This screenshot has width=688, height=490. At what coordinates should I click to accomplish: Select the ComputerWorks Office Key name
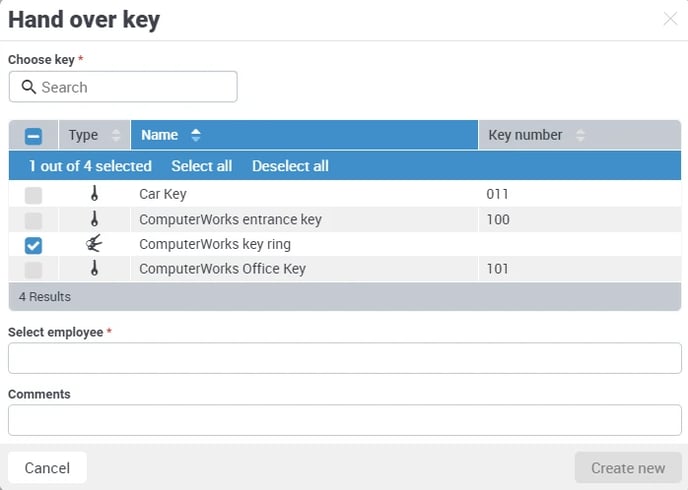click(222, 268)
